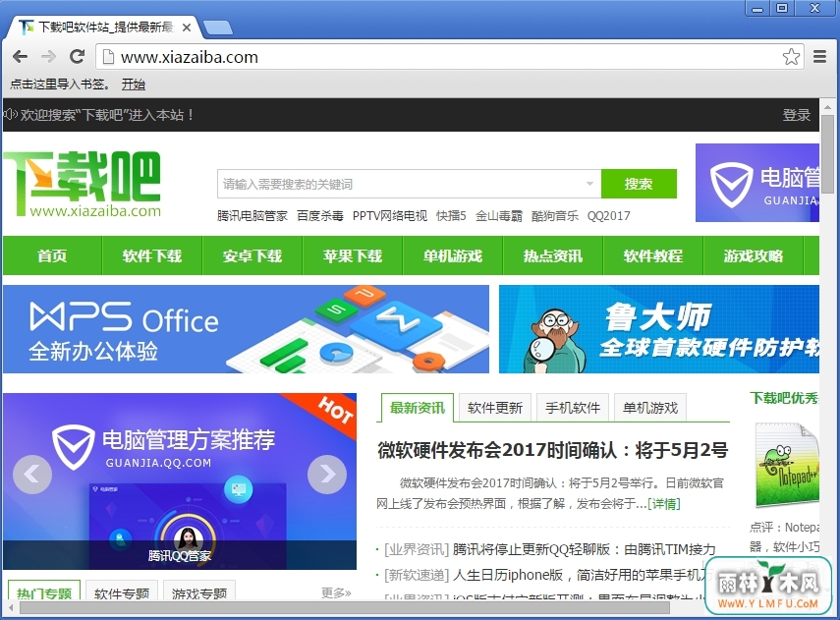The image size is (840, 620).
Task: Click the horizontal scrollbar thumb
Action: point(345,607)
